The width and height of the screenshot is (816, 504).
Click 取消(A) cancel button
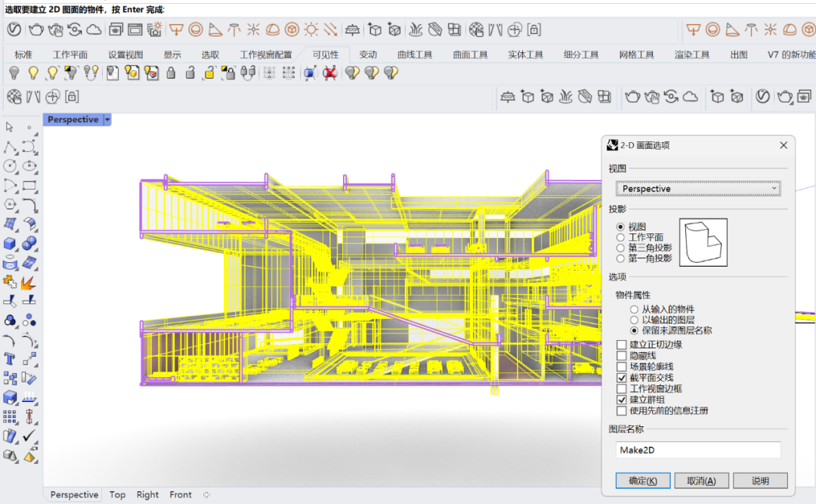click(x=701, y=481)
